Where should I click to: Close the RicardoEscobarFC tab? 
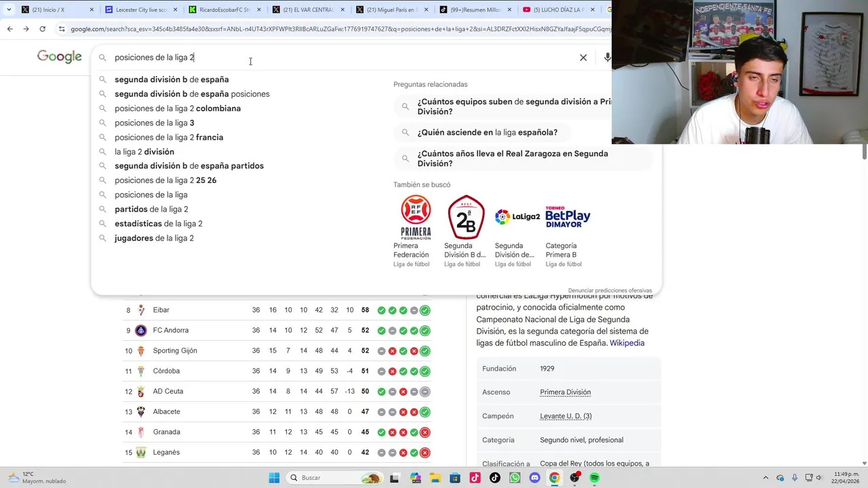pos(258,9)
